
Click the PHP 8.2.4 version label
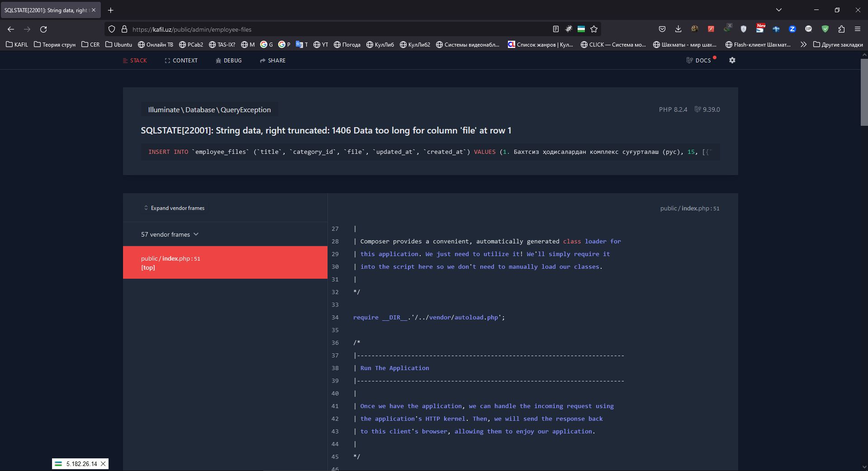[673, 109]
